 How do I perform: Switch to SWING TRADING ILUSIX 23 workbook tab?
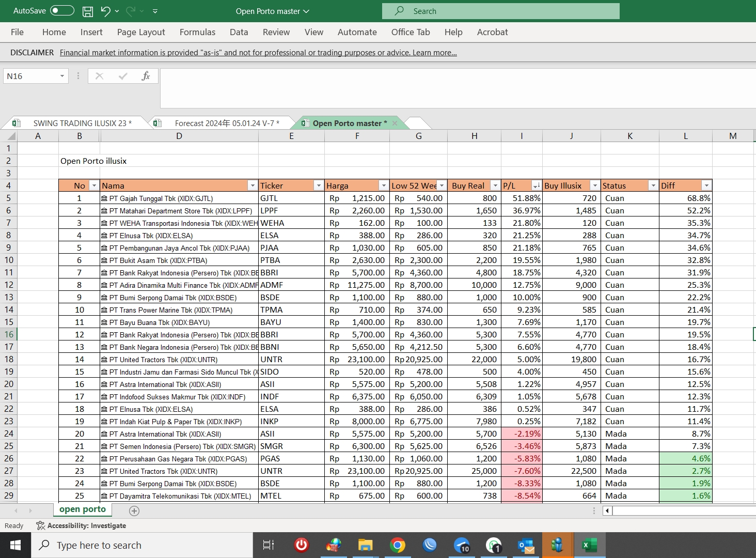click(82, 123)
